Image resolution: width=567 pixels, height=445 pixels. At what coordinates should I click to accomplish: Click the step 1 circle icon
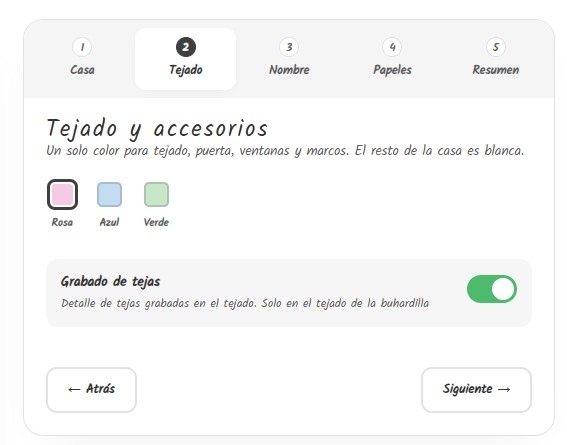point(82,47)
